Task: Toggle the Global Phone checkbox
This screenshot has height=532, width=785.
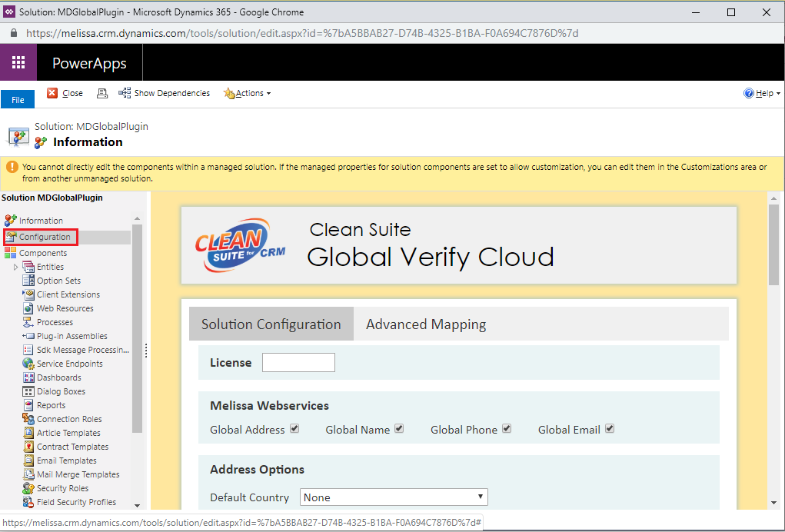Action: click(x=507, y=428)
